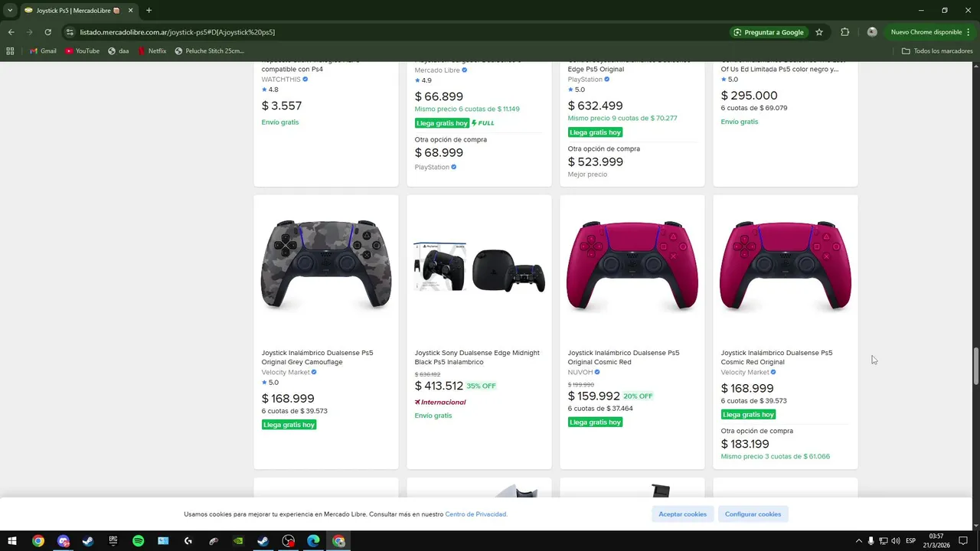Open Microsoft Edge from the taskbar
This screenshot has width=980, height=551.
pos(314,541)
